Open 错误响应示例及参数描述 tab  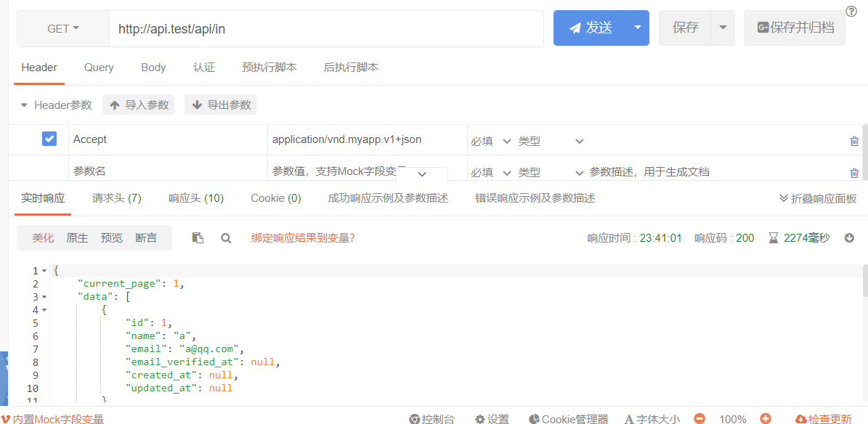[535, 198]
